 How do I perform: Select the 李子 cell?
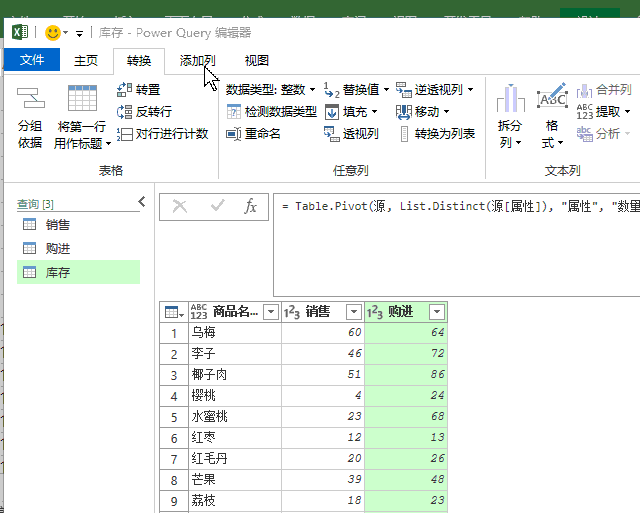[x=235, y=353]
